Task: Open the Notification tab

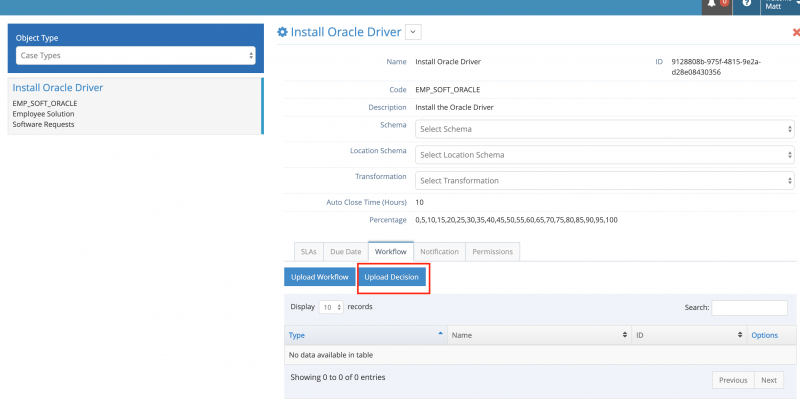Action: [439, 252]
